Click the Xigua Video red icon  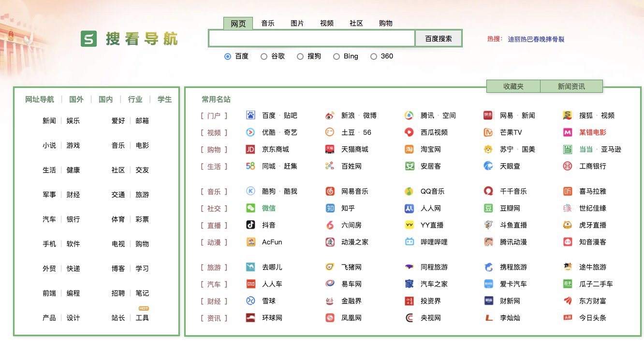(x=409, y=132)
